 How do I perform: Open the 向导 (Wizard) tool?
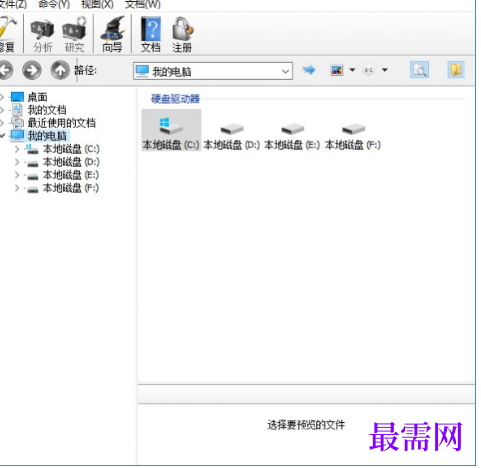(113, 35)
